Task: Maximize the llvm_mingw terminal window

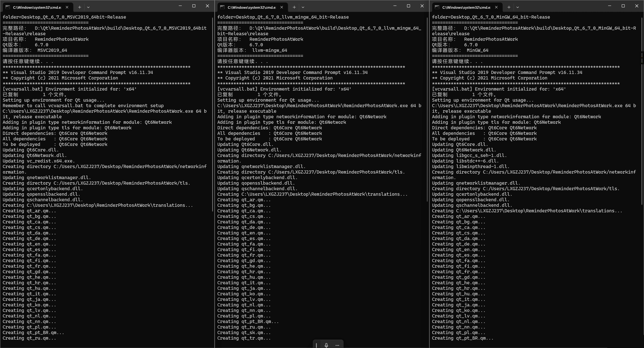Action: pyautogui.click(x=409, y=6)
